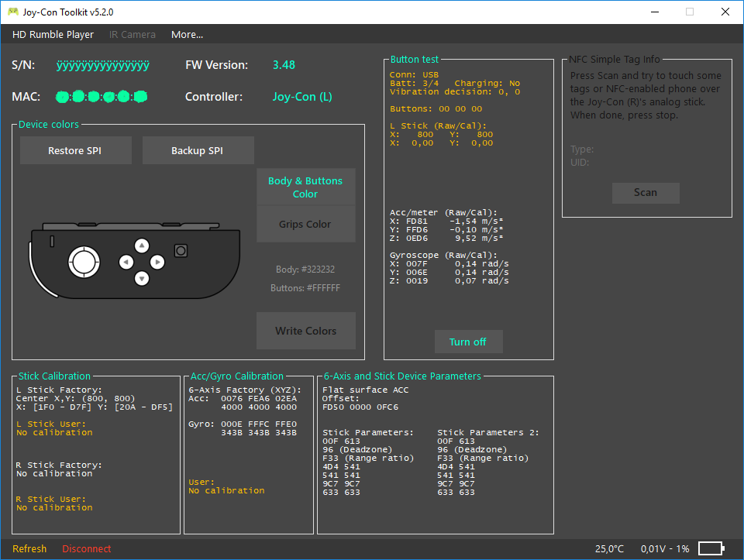Click the 6-Axis Factory (XYZ) heading

[x=245, y=390]
